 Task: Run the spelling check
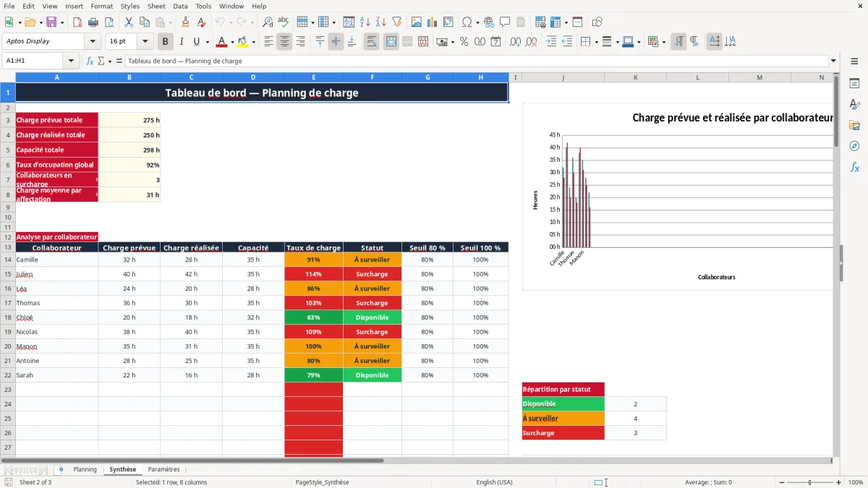[x=283, y=22]
